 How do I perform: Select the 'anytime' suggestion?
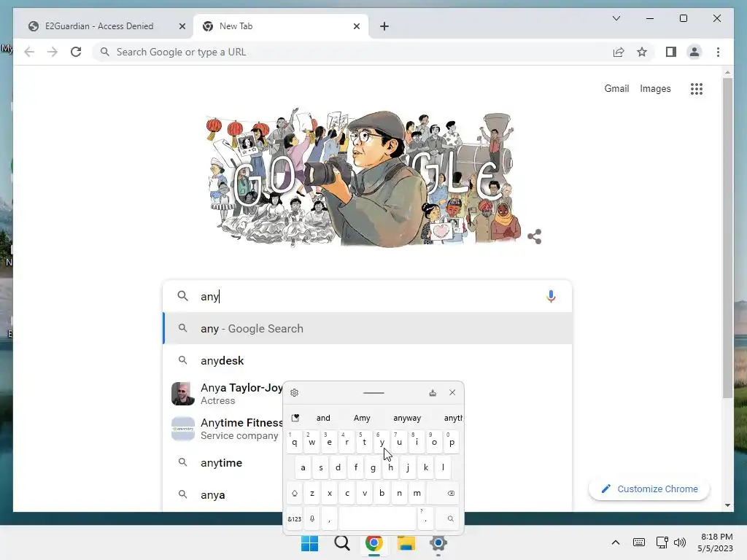point(223,463)
